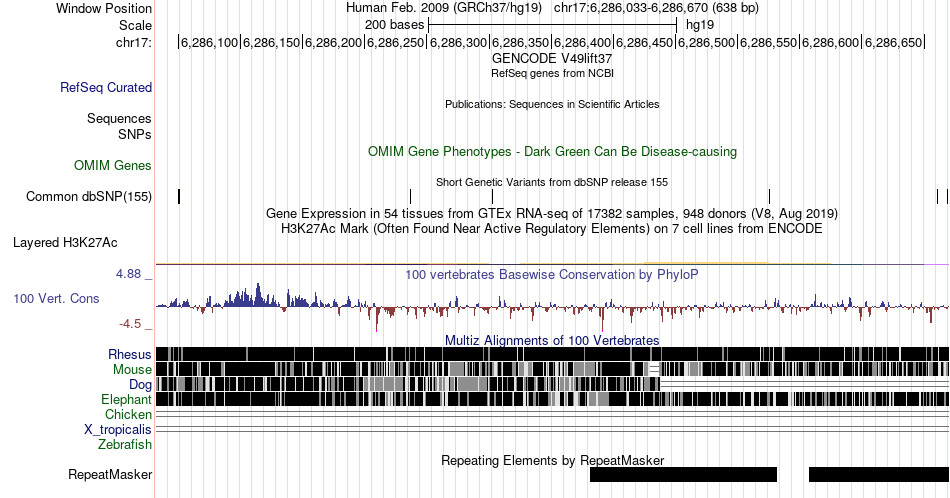The height and width of the screenshot is (498, 950).
Task: Click the Chicken alignment gap lines
Action: [552, 414]
